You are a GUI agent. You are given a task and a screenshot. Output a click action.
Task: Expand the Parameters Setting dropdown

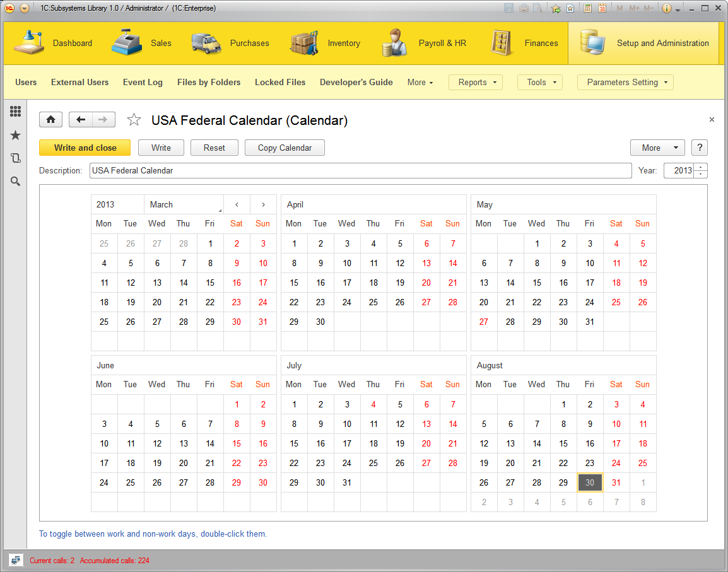click(x=625, y=82)
